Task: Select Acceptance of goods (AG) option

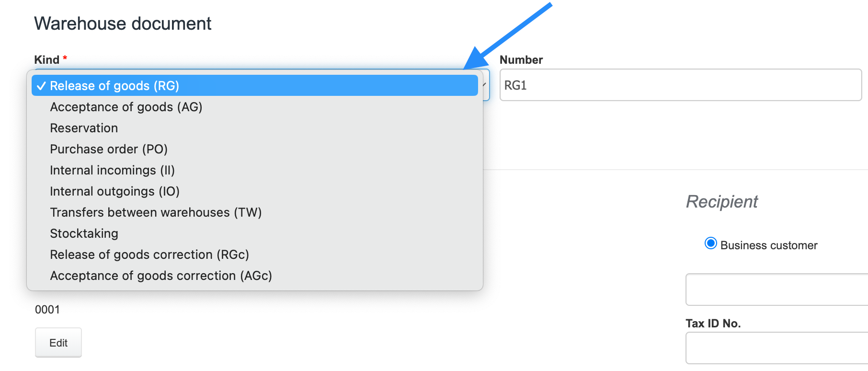Action: click(x=126, y=107)
